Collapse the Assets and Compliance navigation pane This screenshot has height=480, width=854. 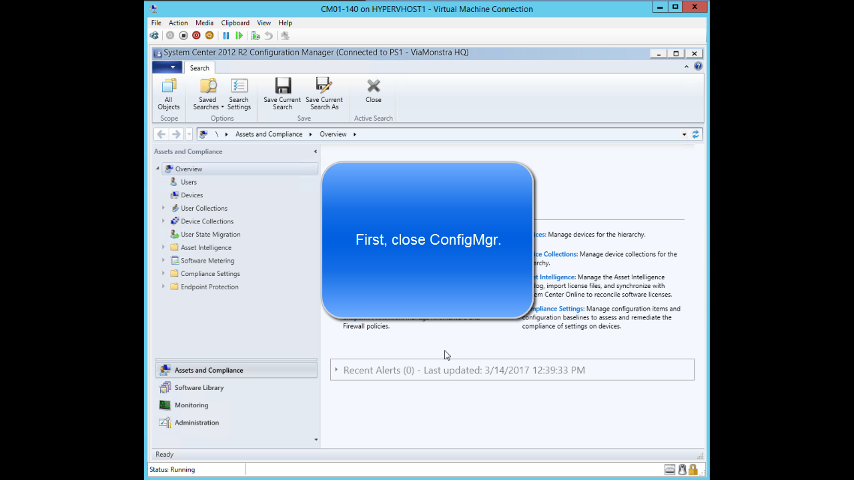pyautogui.click(x=315, y=152)
